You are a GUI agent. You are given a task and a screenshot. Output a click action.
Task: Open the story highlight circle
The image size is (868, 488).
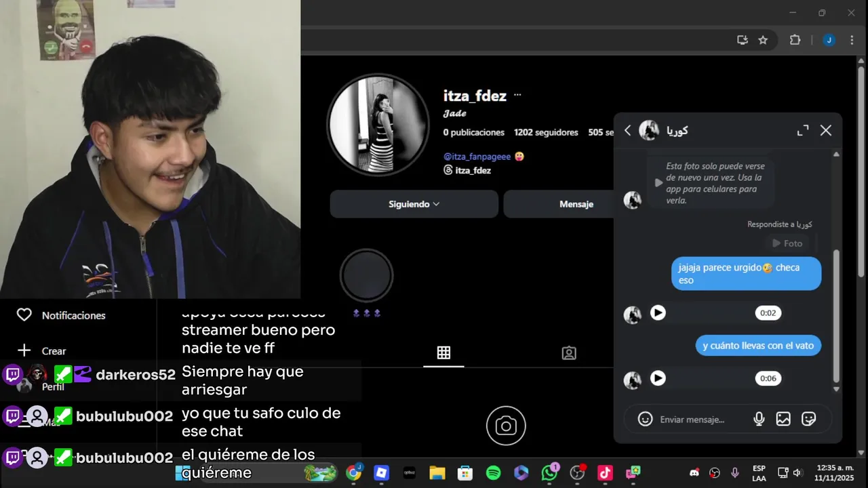[x=366, y=275]
